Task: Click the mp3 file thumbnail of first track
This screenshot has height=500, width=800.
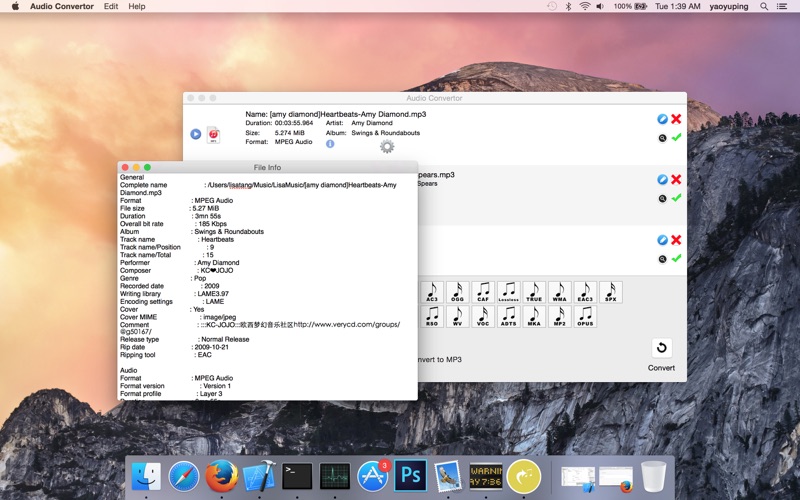Action: pyautogui.click(x=213, y=134)
